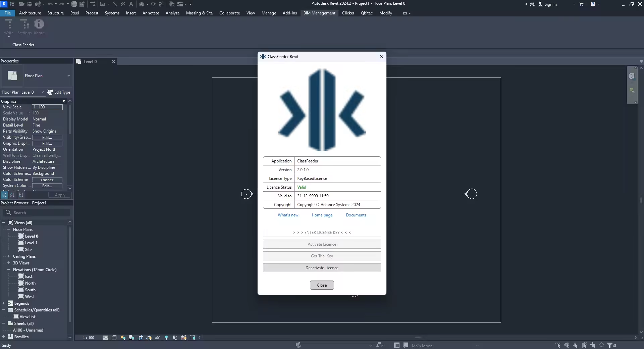Open the Annotate ribbon tab
Viewport: 644px width, 349px height.
coord(151,13)
